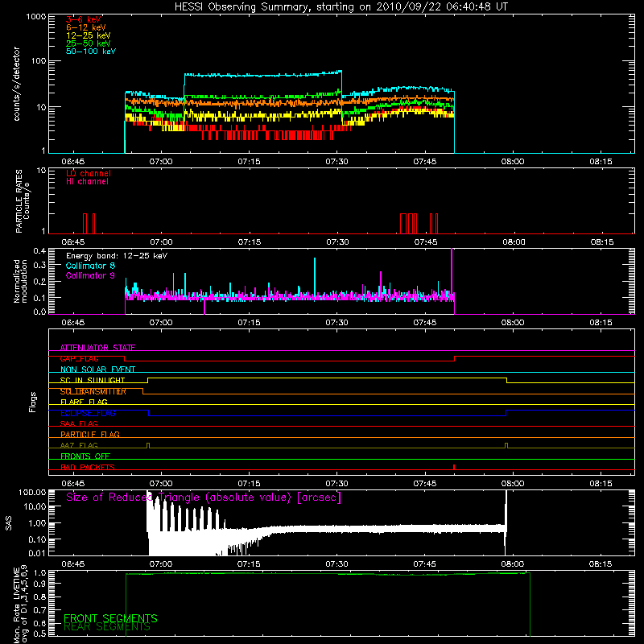
Task: Click the HESSI Observing Summary title text
Action: (x=341, y=7)
